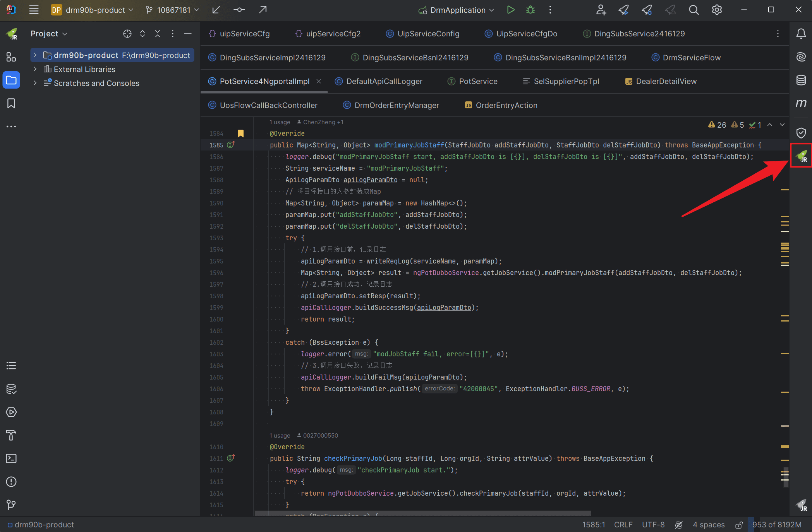Click the overridden-method gutter icon on line 1585
Viewport: 812px width, 532px height.
(231, 145)
